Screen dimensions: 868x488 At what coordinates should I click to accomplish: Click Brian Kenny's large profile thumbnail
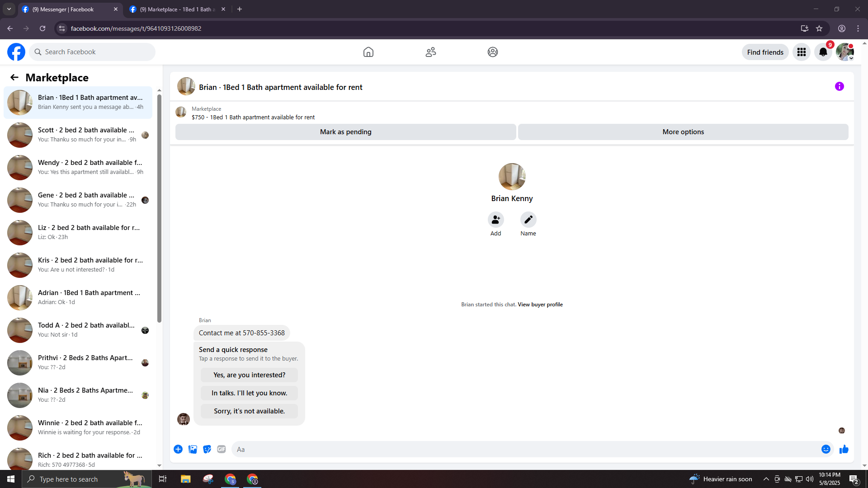click(x=512, y=177)
